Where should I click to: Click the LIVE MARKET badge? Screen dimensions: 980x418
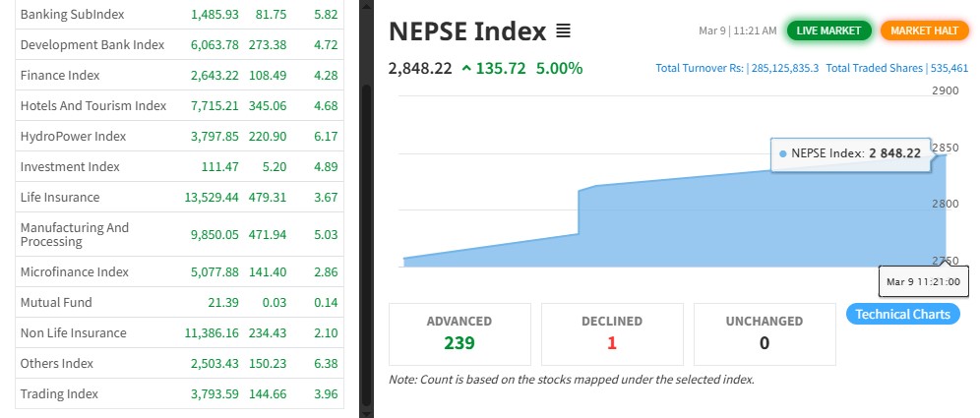pos(828,30)
